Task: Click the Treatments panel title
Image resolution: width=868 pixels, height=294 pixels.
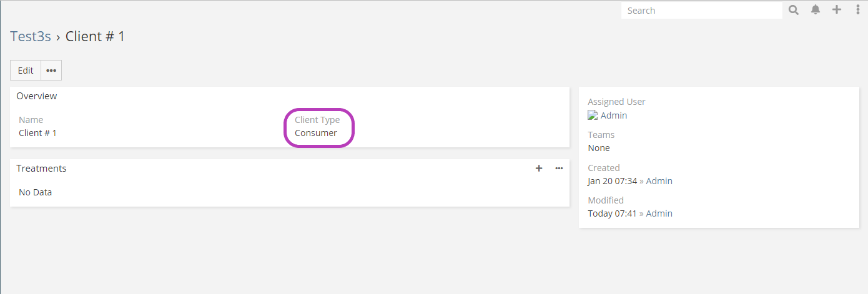Action: pyautogui.click(x=41, y=169)
